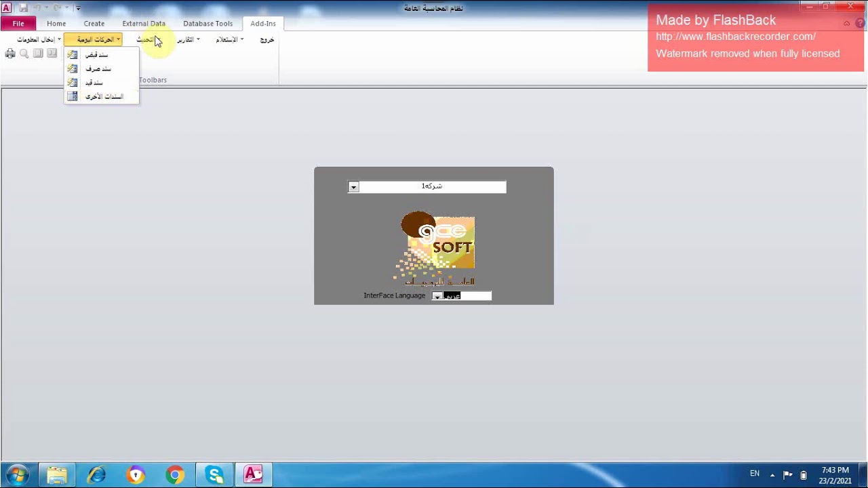Click the Save icon in Quick Access
868x488 pixels.
tap(23, 8)
